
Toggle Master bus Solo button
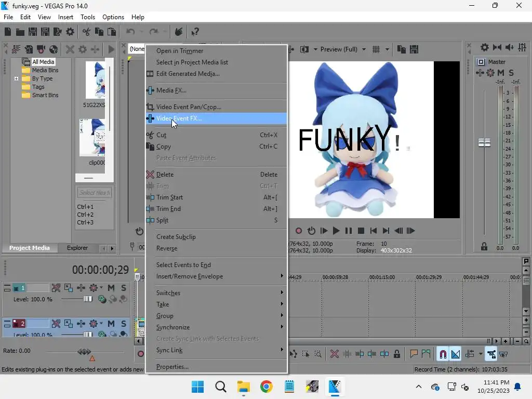coord(511,73)
